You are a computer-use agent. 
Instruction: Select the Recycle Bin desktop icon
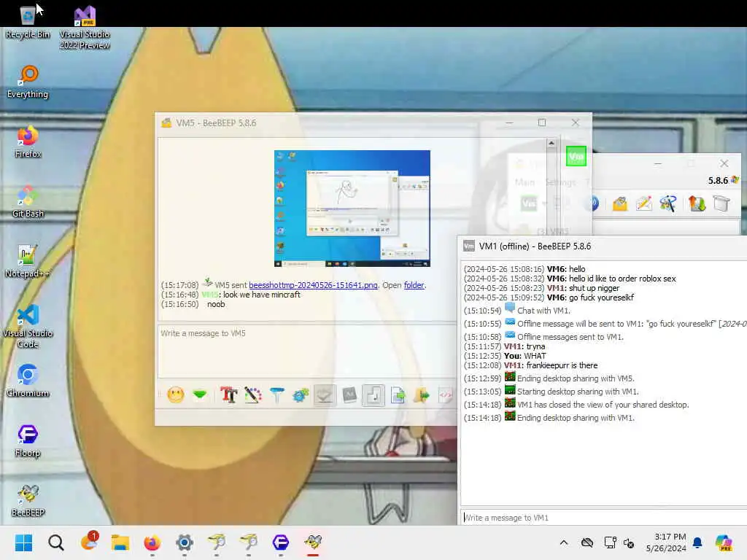coord(28,22)
